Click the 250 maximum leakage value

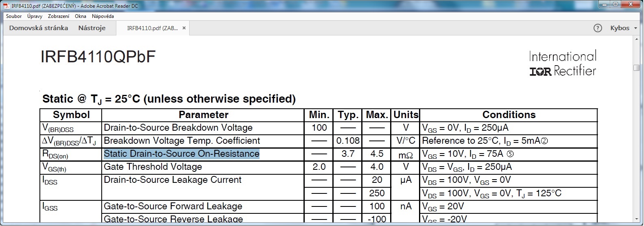coord(377,193)
